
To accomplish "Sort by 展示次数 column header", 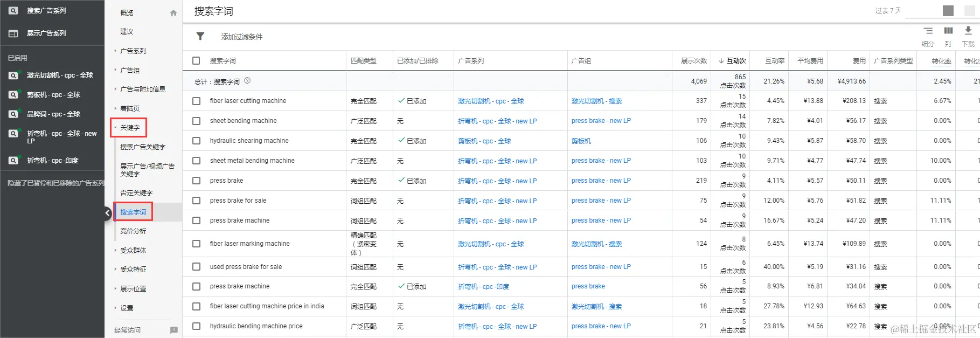I will point(694,61).
